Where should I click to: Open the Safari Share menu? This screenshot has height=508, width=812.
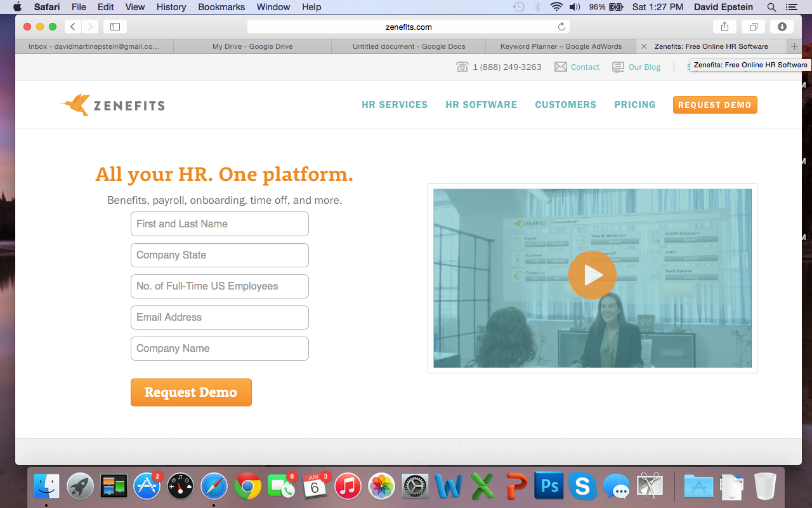coord(724,27)
